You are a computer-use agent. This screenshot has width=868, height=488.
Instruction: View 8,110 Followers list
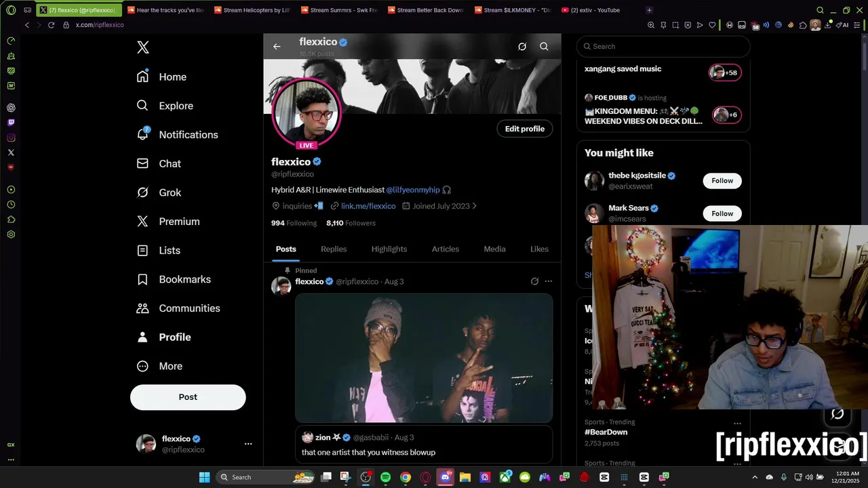[x=351, y=223]
